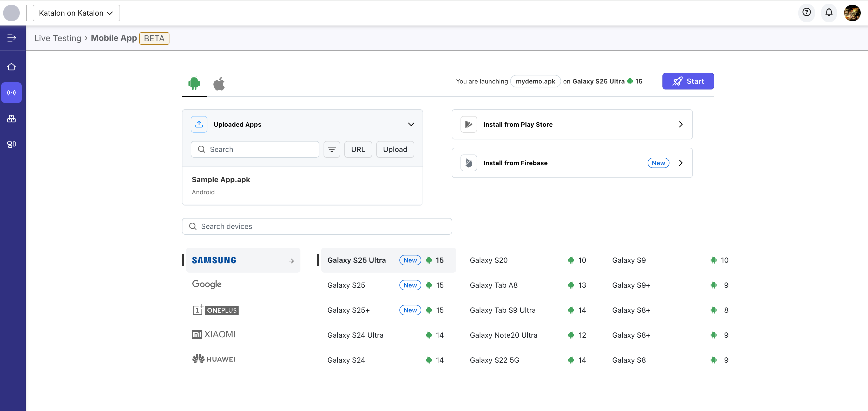The width and height of the screenshot is (868, 411).
Task: Expand the sidebar navigation menu
Action: 11,38
